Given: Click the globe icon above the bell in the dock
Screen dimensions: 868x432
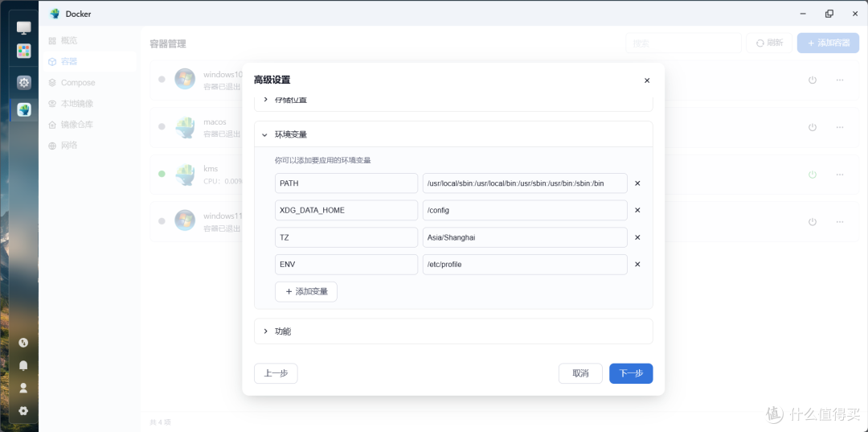Looking at the screenshot, I should click(x=23, y=343).
